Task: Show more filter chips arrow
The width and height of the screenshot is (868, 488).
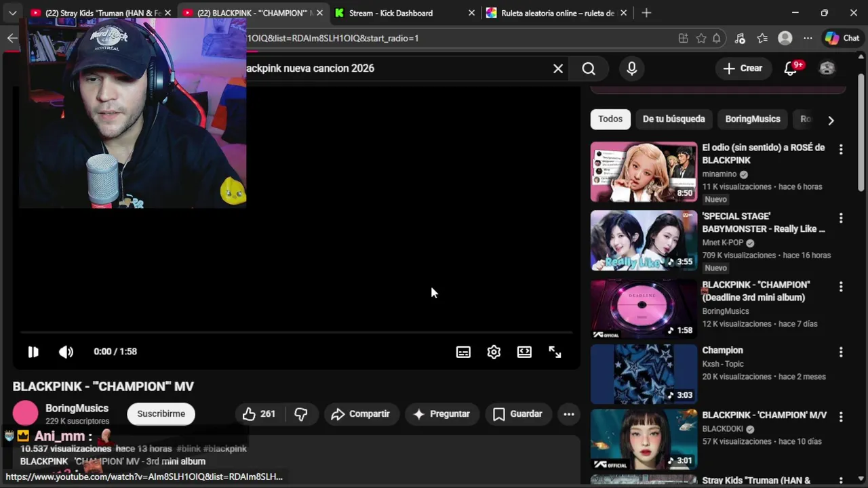Action: coord(831,120)
